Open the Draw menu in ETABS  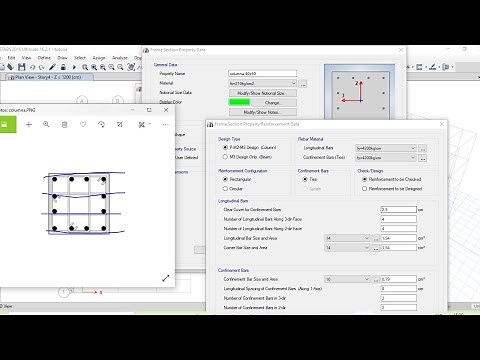click(62, 58)
